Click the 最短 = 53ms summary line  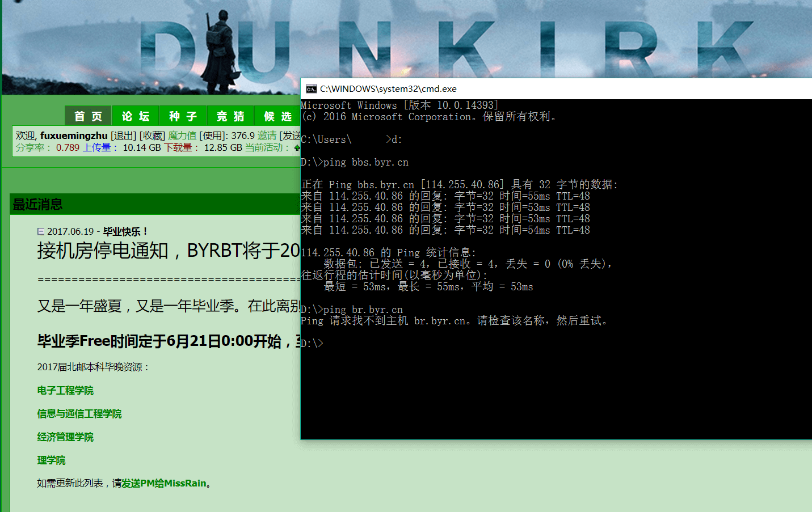coord(428,287)
